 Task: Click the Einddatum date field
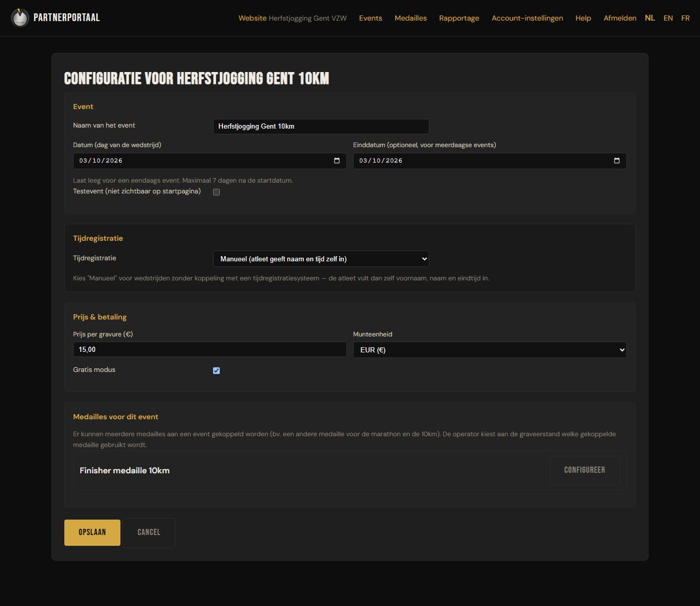[490, 161]
